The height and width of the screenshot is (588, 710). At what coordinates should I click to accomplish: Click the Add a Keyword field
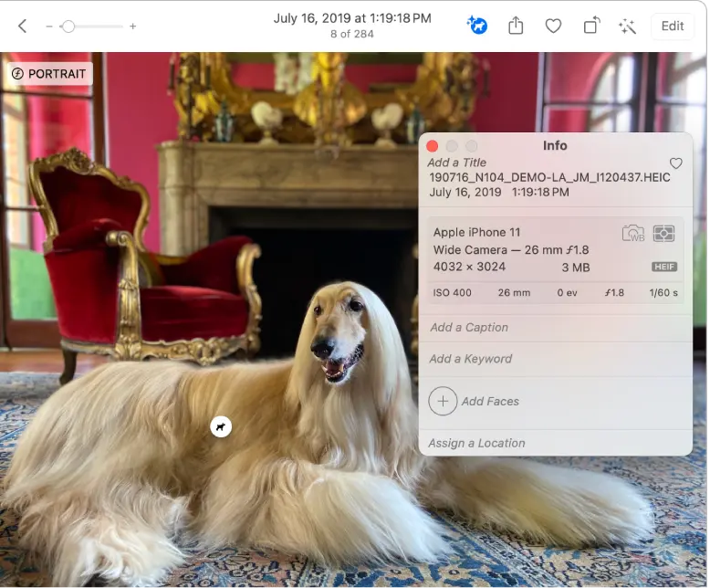[x=556, y=359]
